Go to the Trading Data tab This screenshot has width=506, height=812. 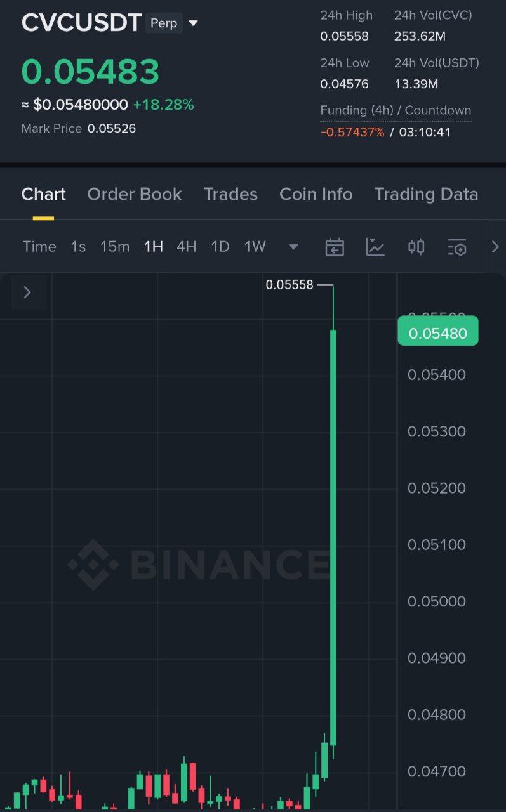click(426, 194)
